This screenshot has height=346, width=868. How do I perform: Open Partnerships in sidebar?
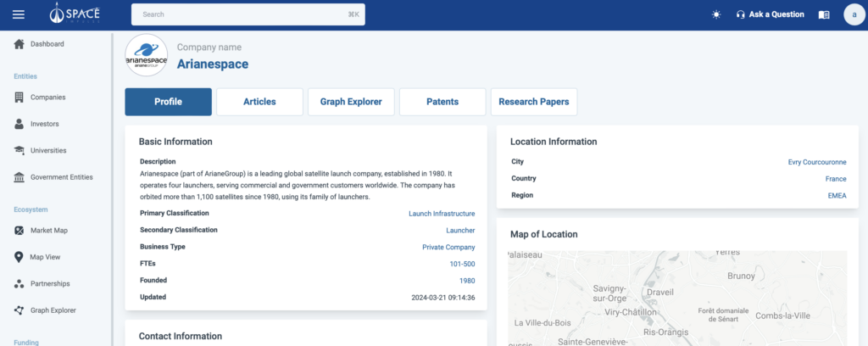click(x=50, y=283)
